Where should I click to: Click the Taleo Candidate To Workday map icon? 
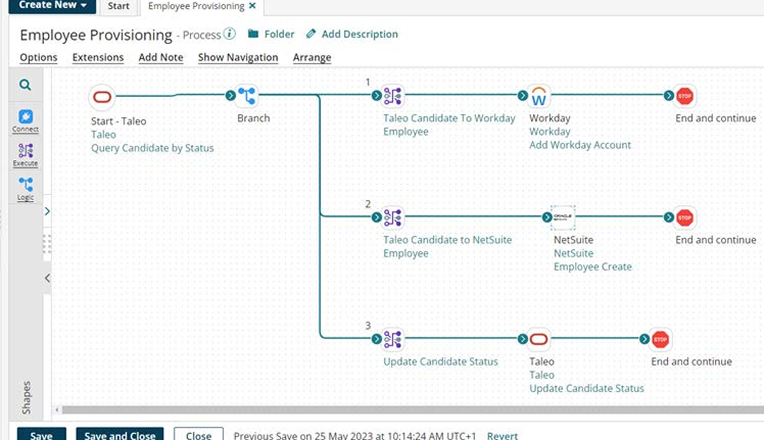[392, 97]
